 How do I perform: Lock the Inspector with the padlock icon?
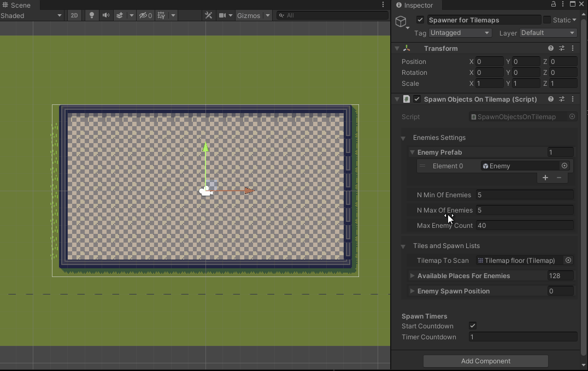click(x=554, y=4)
